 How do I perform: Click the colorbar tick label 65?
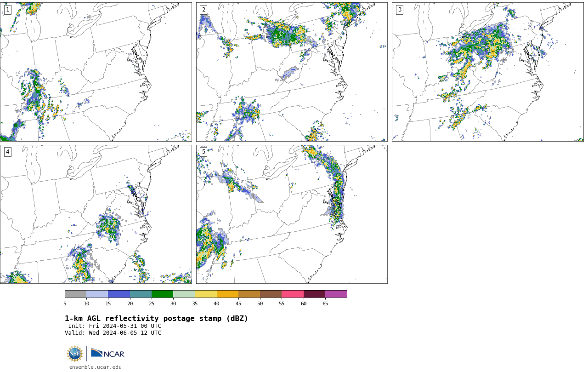coord(325,303)
